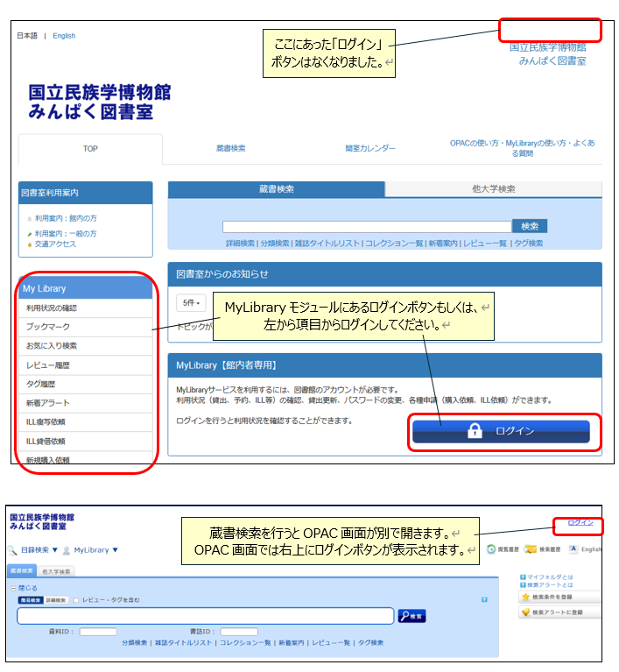Check the 'レビュー・タグを含む' checkbox
Screen dimensions: 619x672
coord(76,600)
